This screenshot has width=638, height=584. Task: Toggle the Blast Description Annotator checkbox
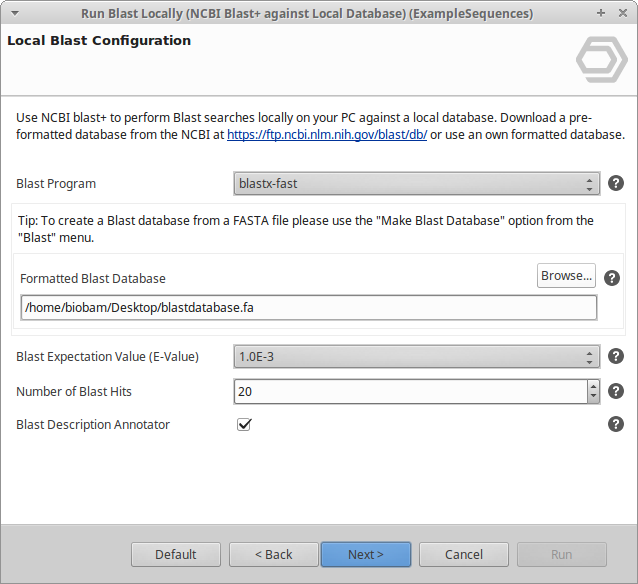(244, 424)
